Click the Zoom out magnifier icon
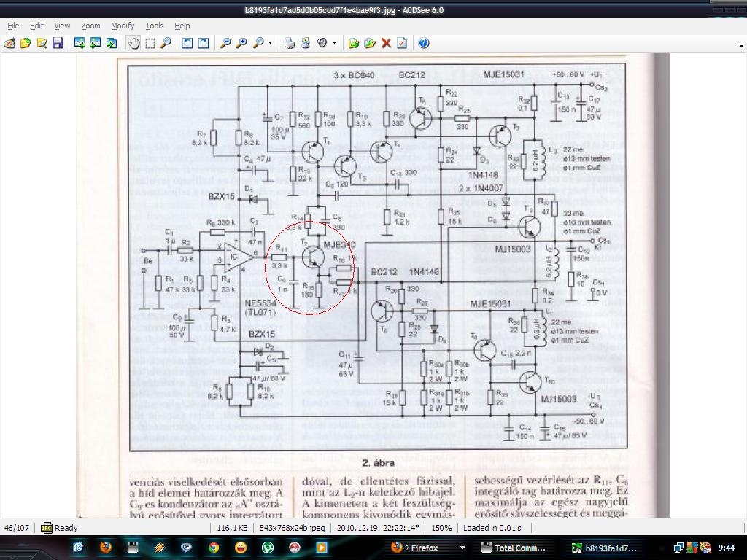The image size is (747, 560). click(x=225, y=43)
